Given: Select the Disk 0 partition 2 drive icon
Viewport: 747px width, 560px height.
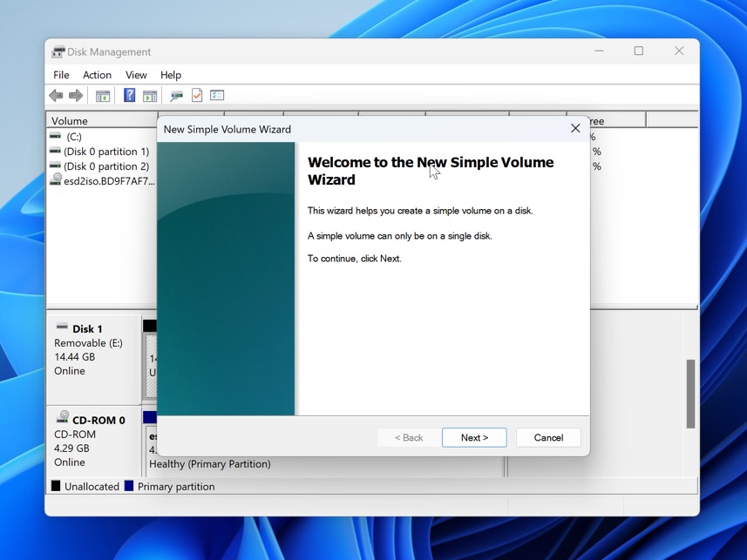Looking at the screenshot, I should point(56,165).
